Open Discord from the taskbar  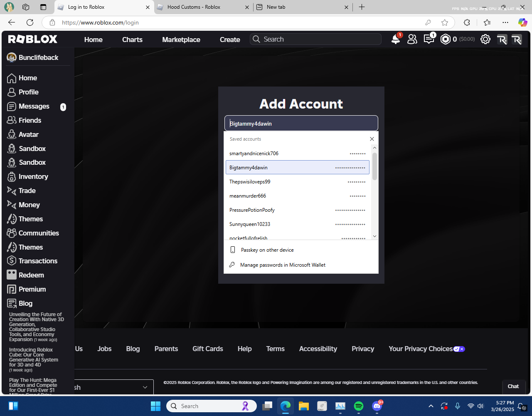[377, 406]
